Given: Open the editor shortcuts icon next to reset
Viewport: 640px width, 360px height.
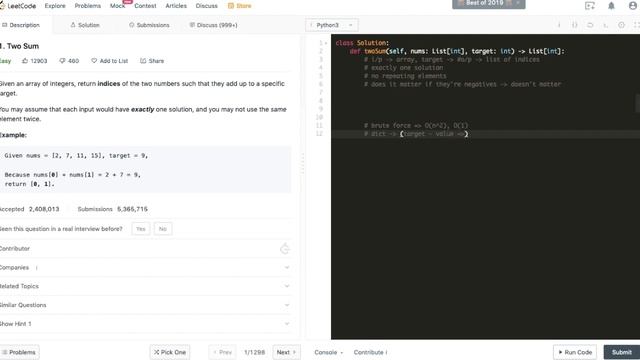Looking at the screenshot, I should pos(605,25).
